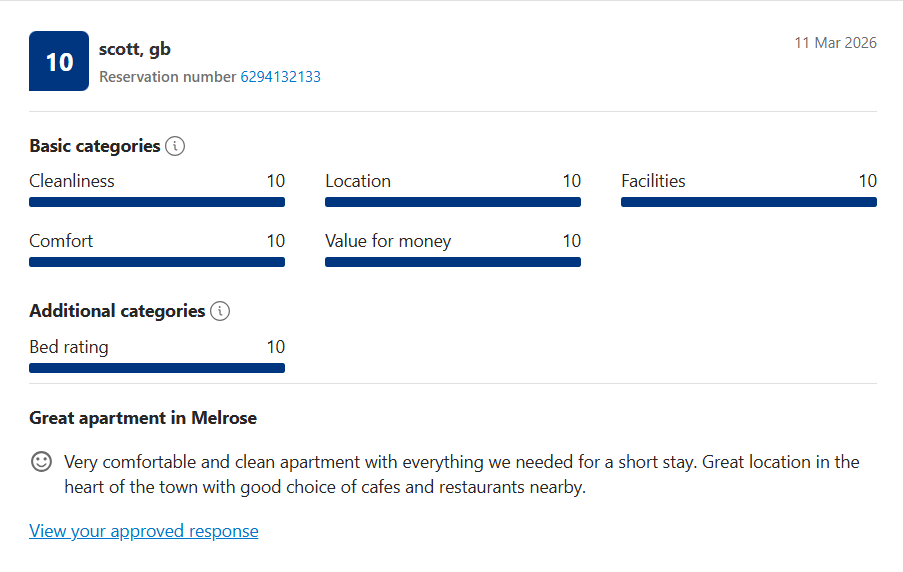Click the review text paragraph
The height and width of the screenshot is (572, 903).
coord(460,475)
